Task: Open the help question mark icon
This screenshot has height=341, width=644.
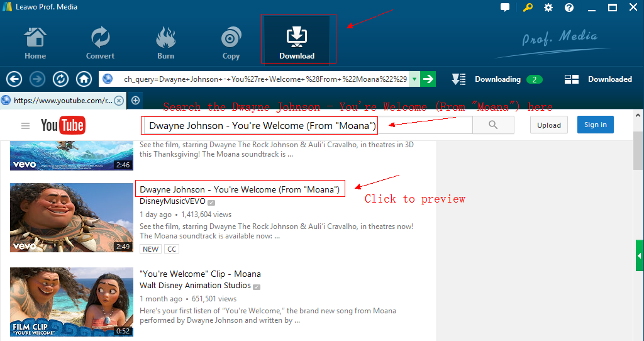Action: 569,8
